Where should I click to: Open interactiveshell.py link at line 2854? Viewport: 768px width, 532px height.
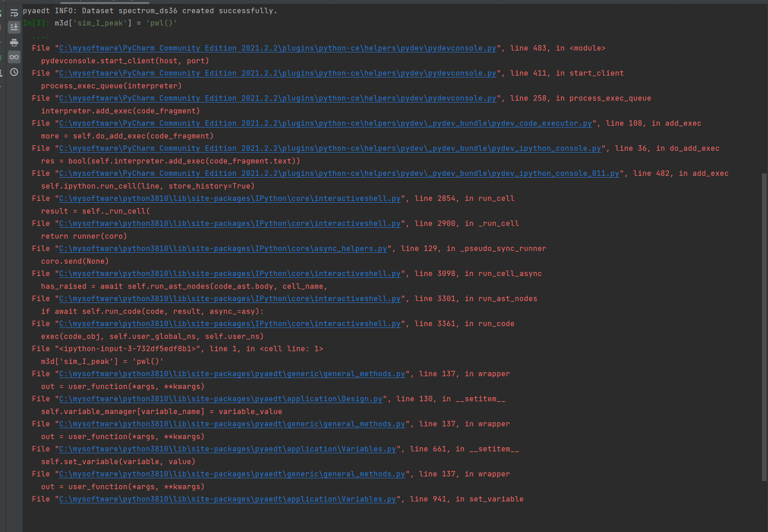point(230,199)
